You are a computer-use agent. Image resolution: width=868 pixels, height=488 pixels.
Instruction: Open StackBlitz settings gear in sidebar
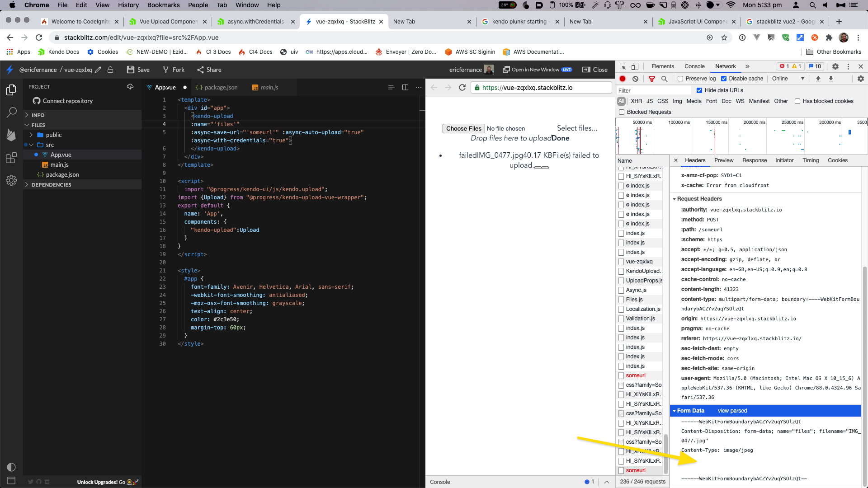(x=11, y=180)
